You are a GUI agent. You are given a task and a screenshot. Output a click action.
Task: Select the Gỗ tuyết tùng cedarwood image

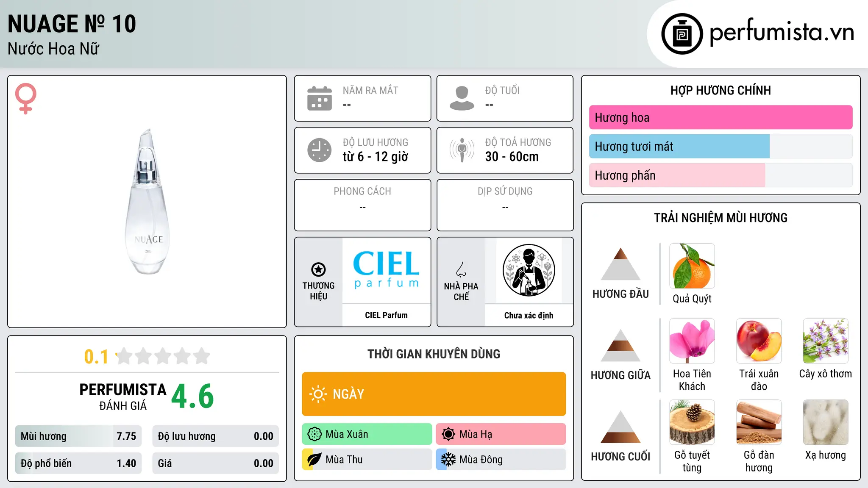point(692,422)
